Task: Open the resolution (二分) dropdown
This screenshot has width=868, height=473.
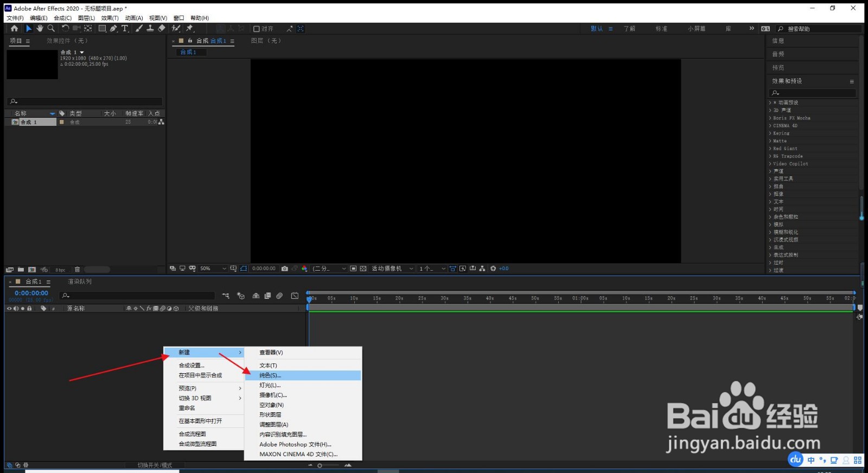Action: tap(330, 269)
